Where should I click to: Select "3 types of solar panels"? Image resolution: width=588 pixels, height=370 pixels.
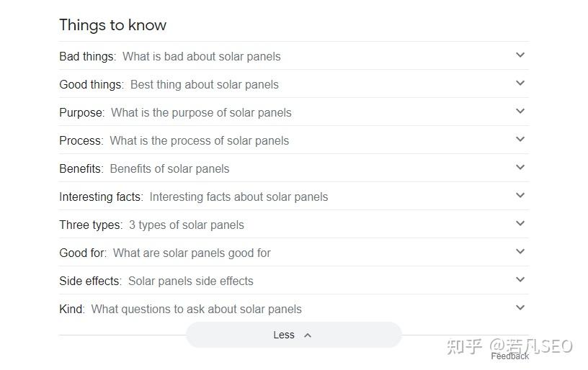click(186, 225)
